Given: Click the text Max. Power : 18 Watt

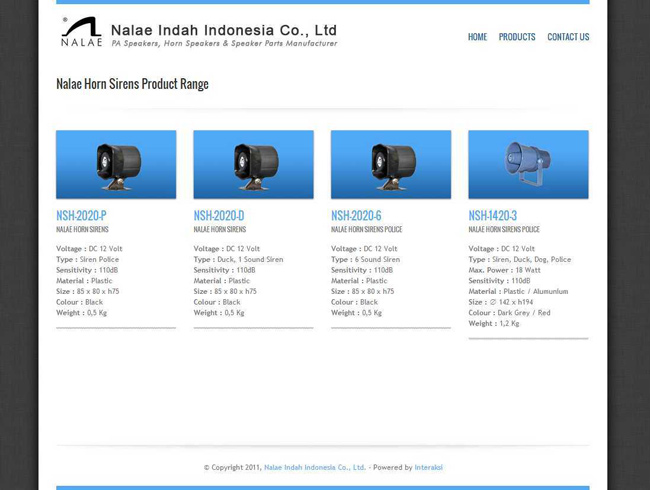Looking at the screenshot, I should (x=504, y=270).
